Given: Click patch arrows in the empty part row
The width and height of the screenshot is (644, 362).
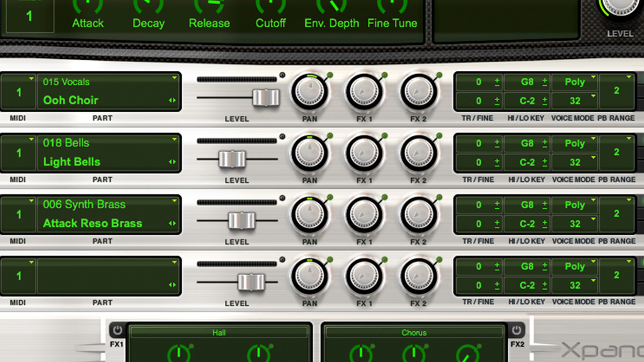Looking at the screenshot, I should (172, 285).
